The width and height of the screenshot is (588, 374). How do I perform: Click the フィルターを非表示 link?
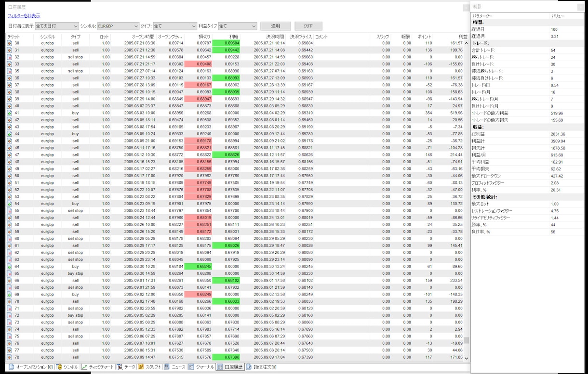(24, 16)
